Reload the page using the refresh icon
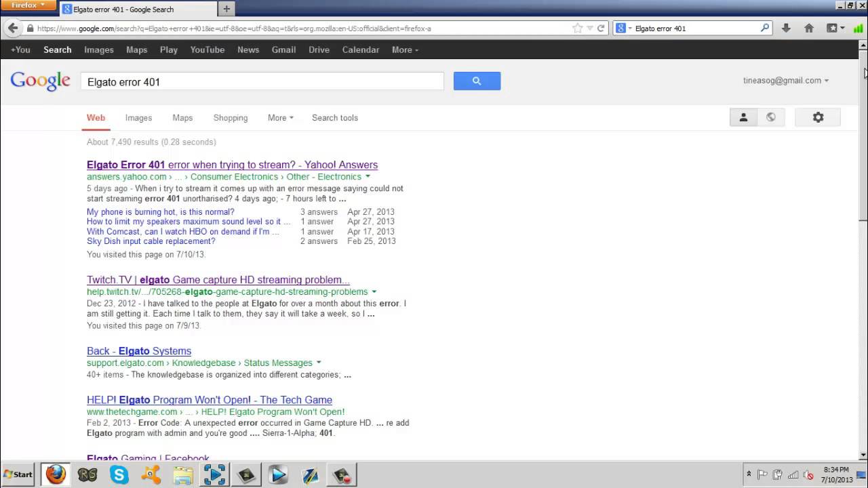Viewport: 868px width, 488px height. click(601, 28)
